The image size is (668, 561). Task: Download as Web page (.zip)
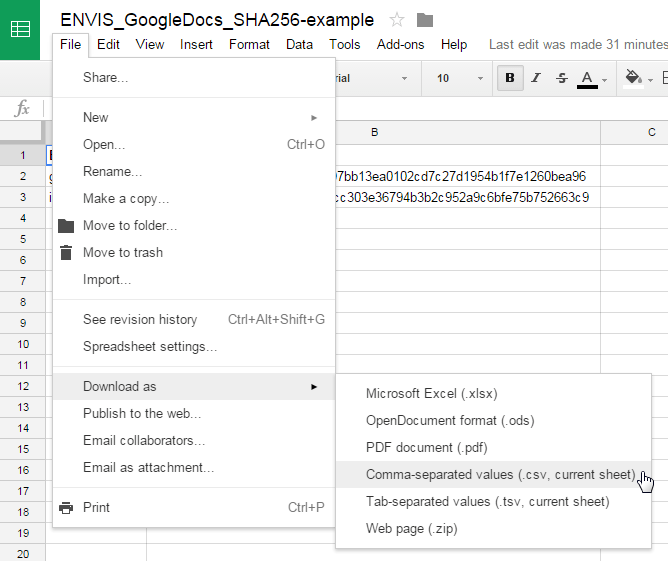tap(493, 529)
